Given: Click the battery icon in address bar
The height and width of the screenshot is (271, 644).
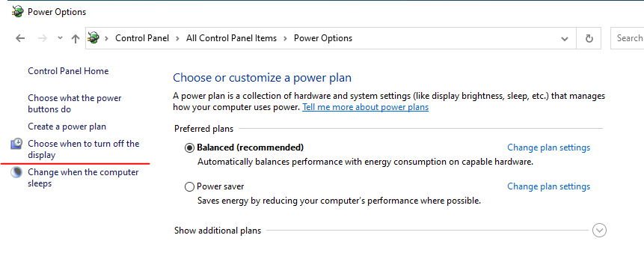Looking at the screenshot, I should 93,38.
